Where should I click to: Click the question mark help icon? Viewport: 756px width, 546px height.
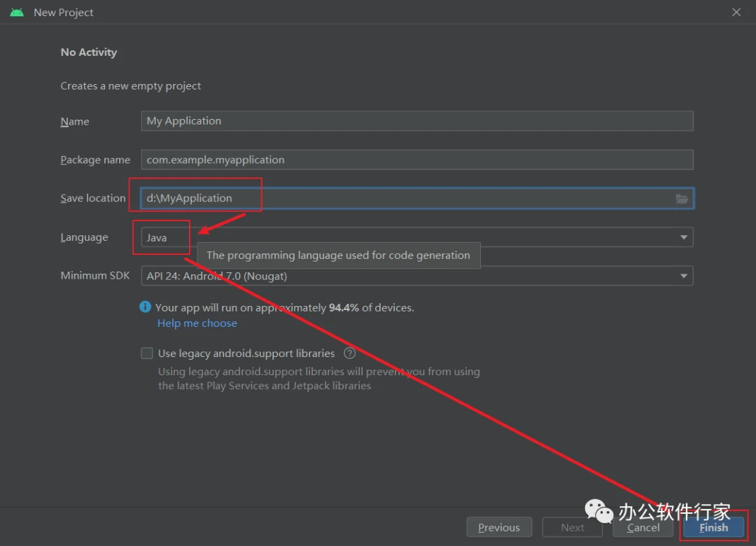pyautogui.click(x=349, y=353)
